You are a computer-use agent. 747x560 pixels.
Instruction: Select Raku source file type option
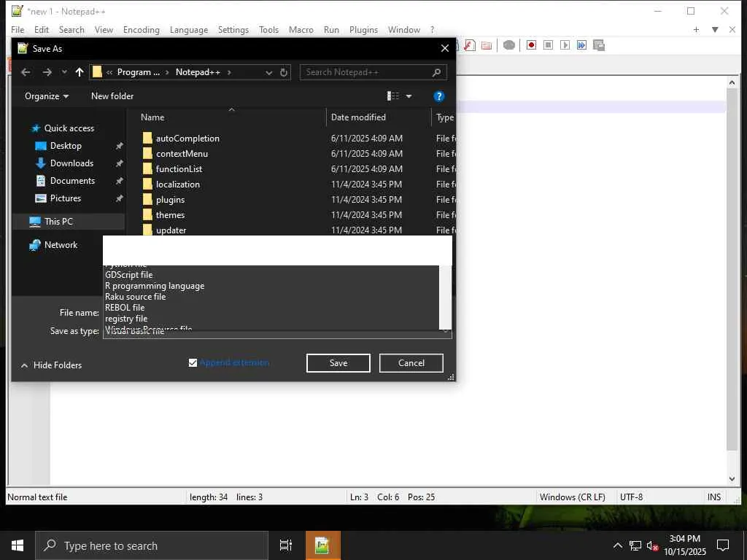tap(271, 297)
